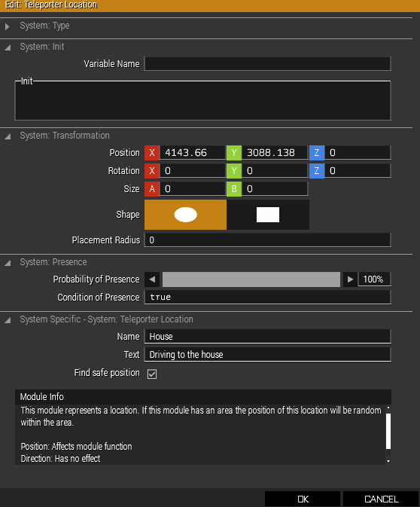This screenshot has height=507, width=420.
Task: Select the rectangle shape option
Action: (268, 215)
